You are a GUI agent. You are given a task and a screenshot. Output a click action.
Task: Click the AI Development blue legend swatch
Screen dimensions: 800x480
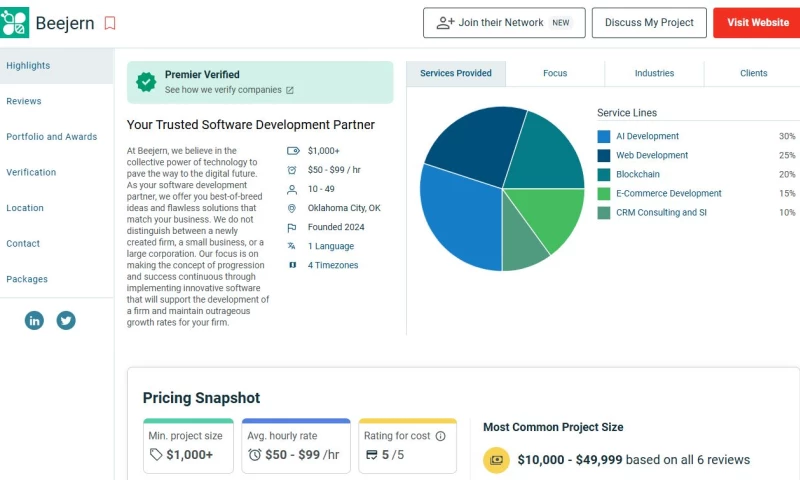[x=604, y=136]
